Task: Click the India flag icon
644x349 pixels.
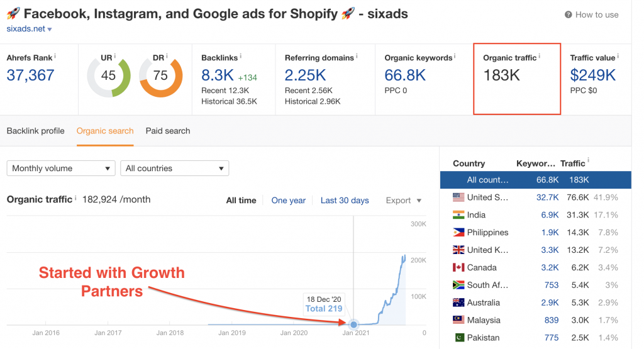Action: pos(458,214)
